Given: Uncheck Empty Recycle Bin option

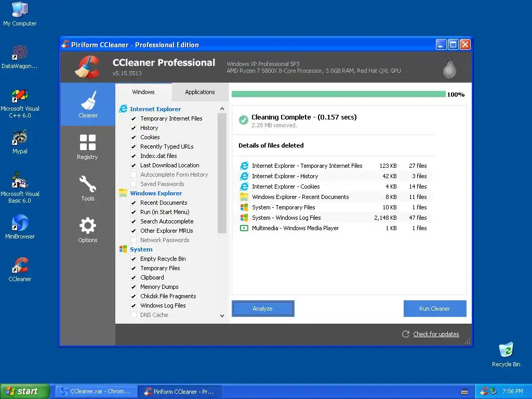Looking at the screenshot, I should pos(134,259).
